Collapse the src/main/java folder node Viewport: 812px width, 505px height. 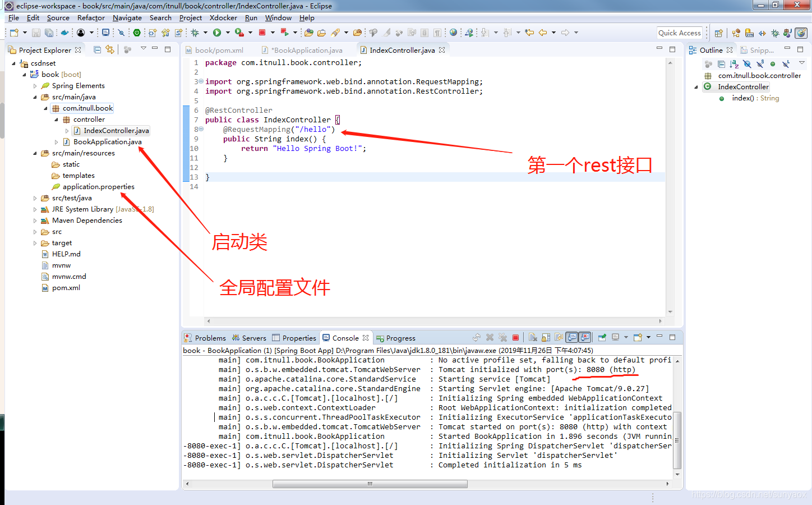(35, 97)
